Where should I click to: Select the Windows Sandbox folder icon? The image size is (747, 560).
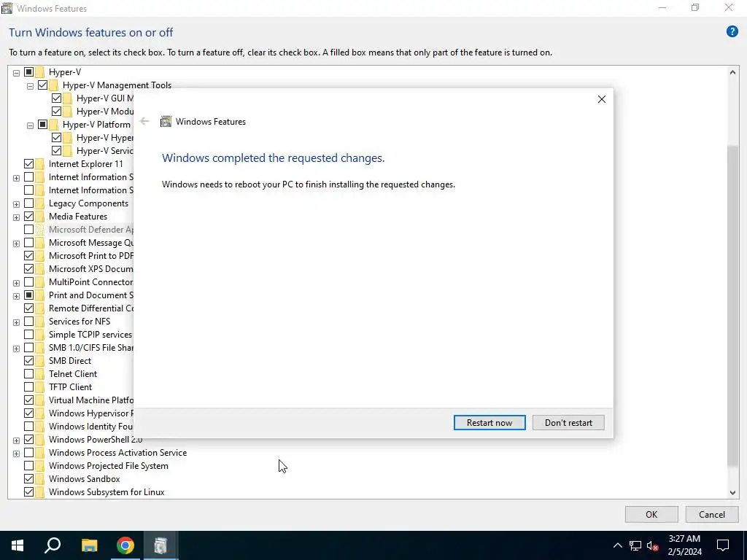coord(40,478)
